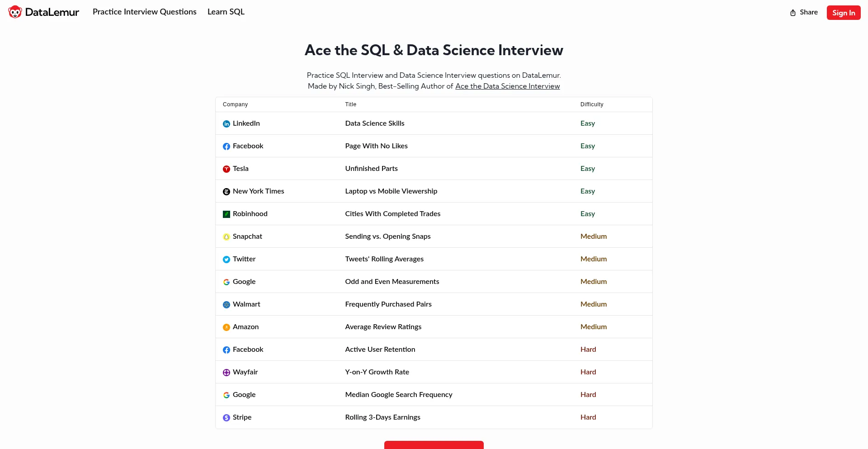Click the Wayfair purple logo icon
This screenshot has height=449, width=868.
coord(226,373)
